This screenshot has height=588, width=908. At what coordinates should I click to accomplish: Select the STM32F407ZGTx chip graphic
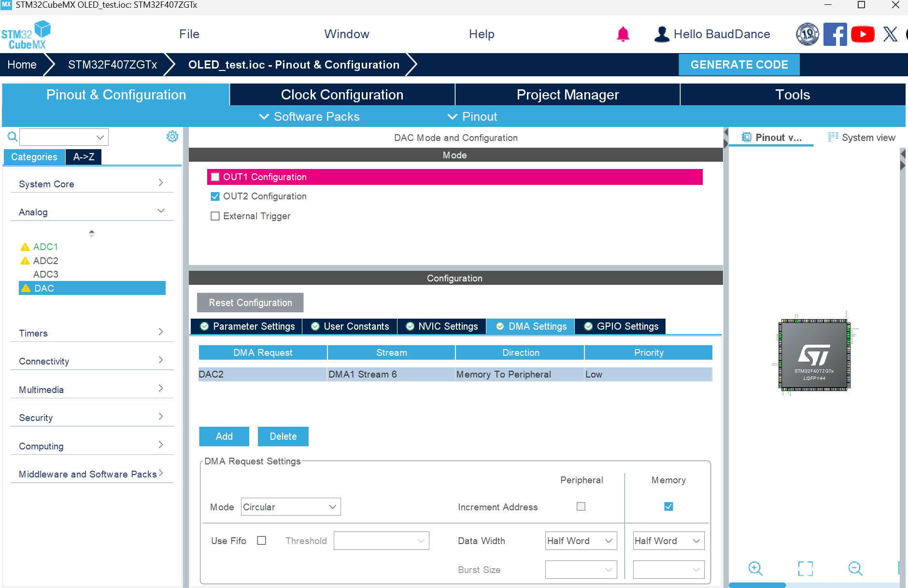click(814, 355)
